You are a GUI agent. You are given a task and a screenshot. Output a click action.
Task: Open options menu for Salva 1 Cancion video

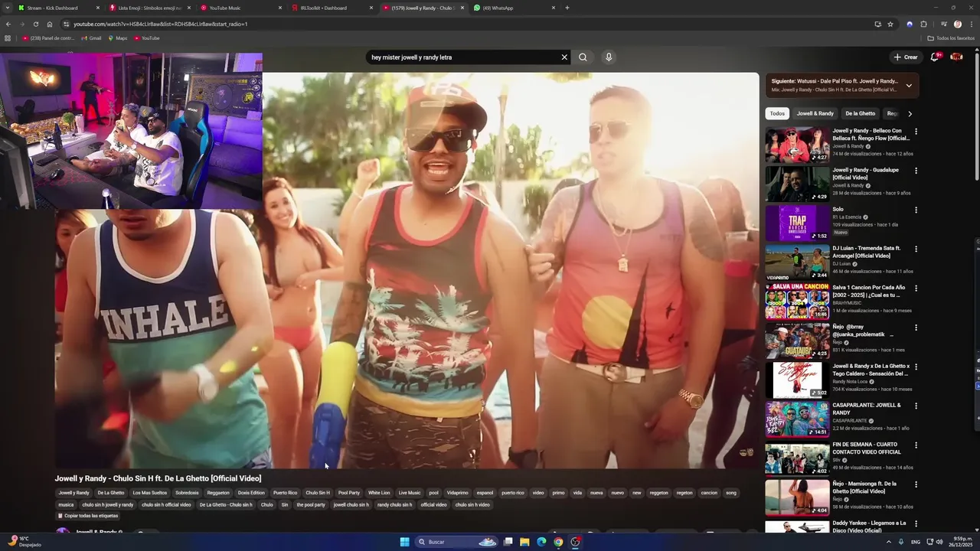(916, 289)
